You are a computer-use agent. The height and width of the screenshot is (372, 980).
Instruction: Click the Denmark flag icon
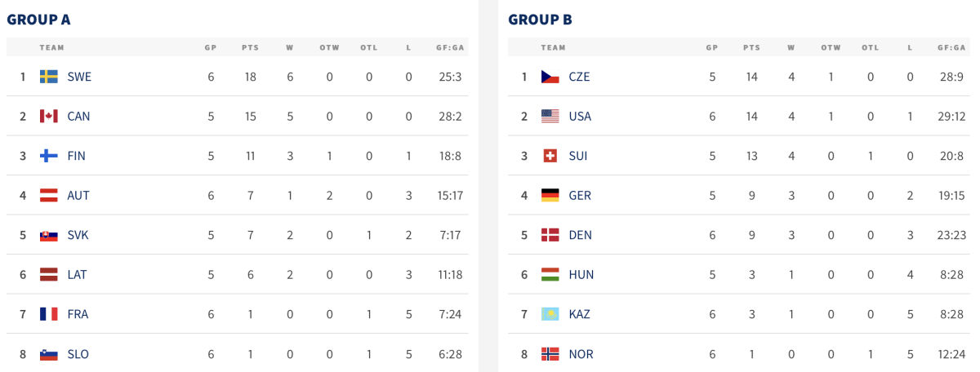(550, 235)
